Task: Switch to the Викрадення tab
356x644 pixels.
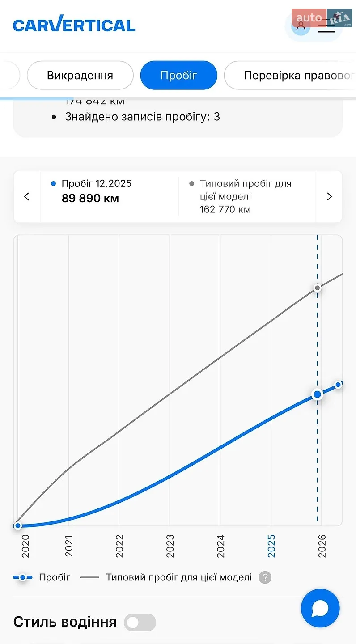Action: click(x=80, y=75)
